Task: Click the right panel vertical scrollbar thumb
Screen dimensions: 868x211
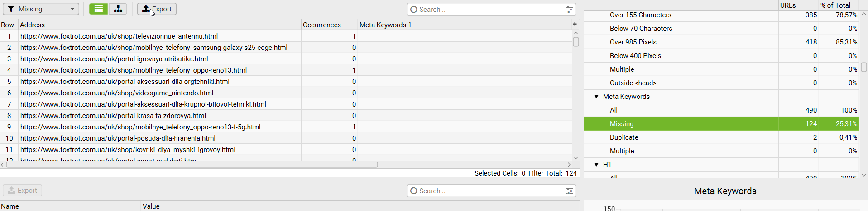Action: pos(864,67)
